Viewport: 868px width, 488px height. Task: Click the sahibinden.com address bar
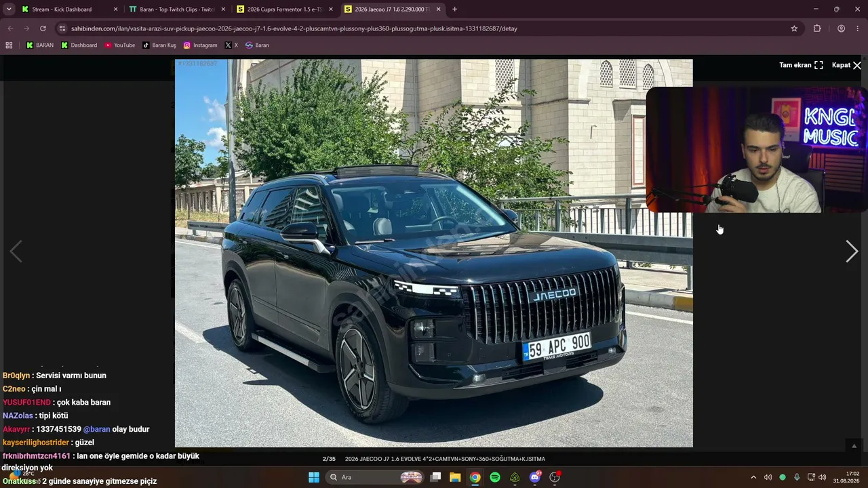point(427,28)
